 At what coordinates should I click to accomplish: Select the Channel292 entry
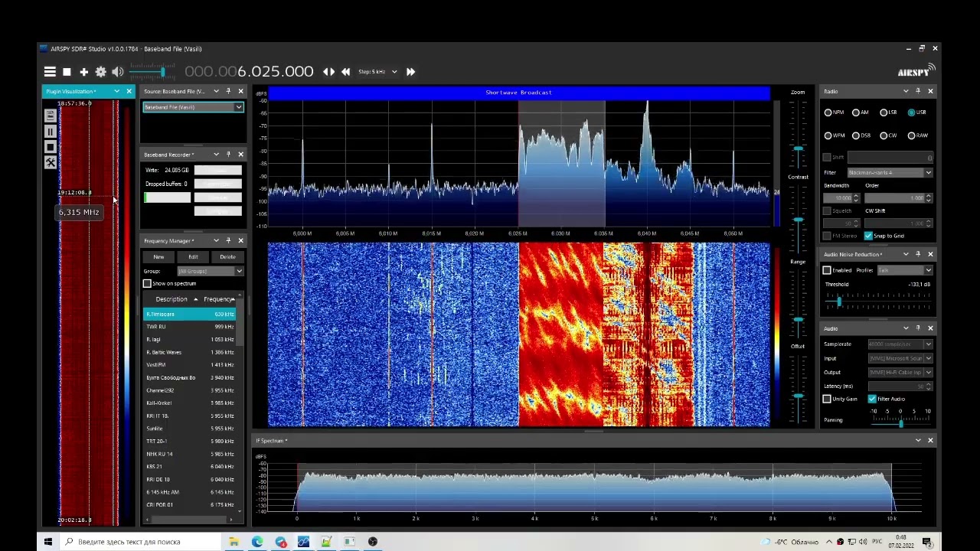tap(190, 390)
